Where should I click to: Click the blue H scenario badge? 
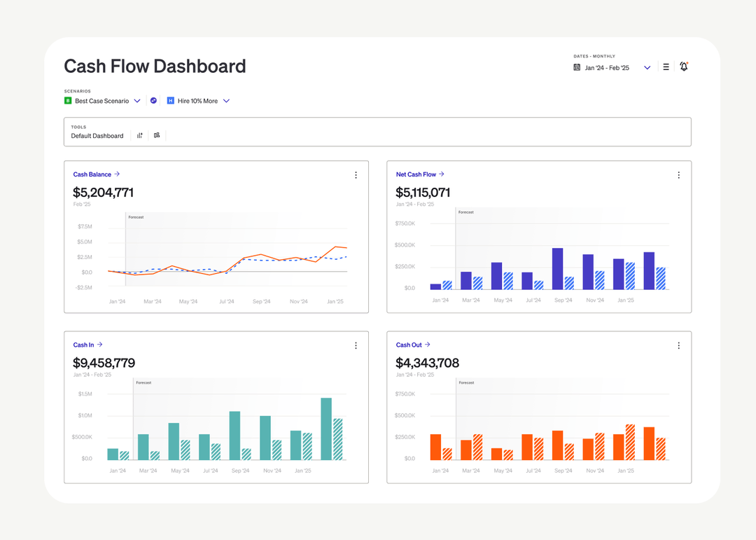point(170,100)
